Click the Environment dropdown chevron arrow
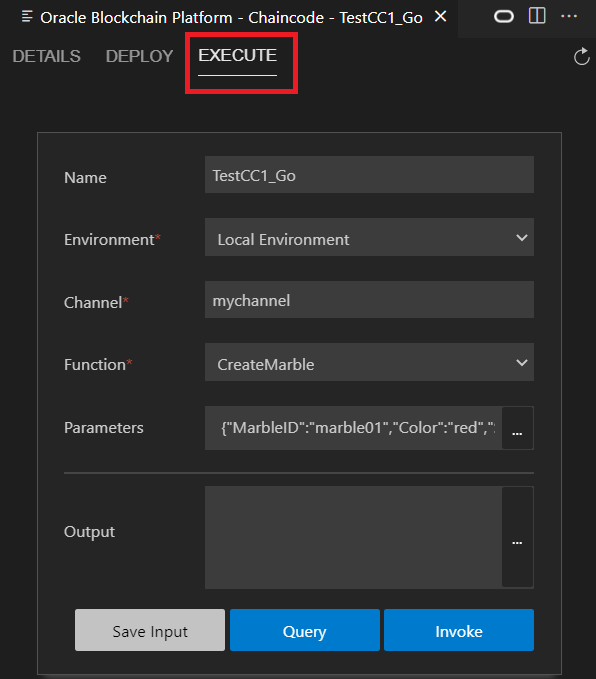596x679 pixels. click(x=522, y=238)
